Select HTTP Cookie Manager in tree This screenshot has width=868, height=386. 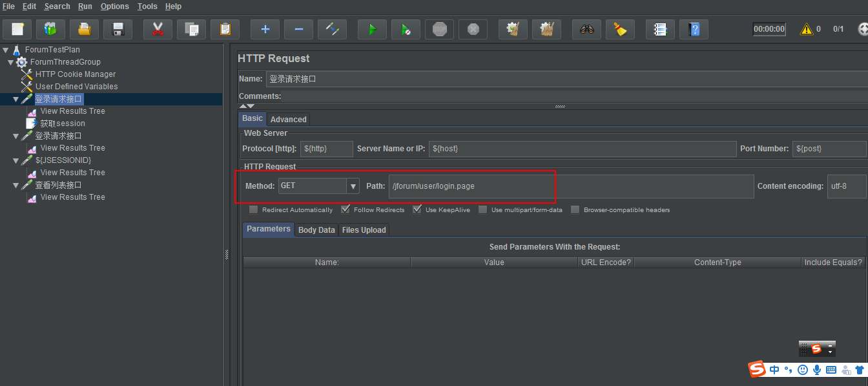tap(76, 74)
